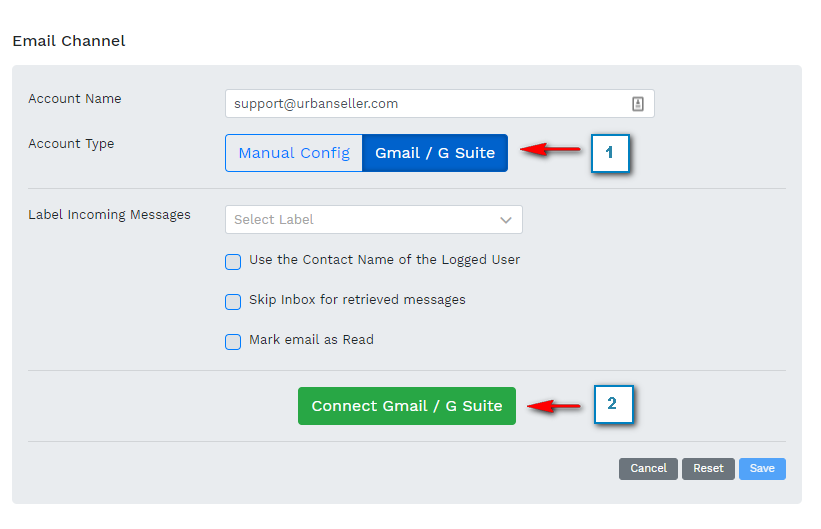Click the Email Channel heading
Viewport: 821px width, 529px height.
pyautogui.click(x=69, y=41)
